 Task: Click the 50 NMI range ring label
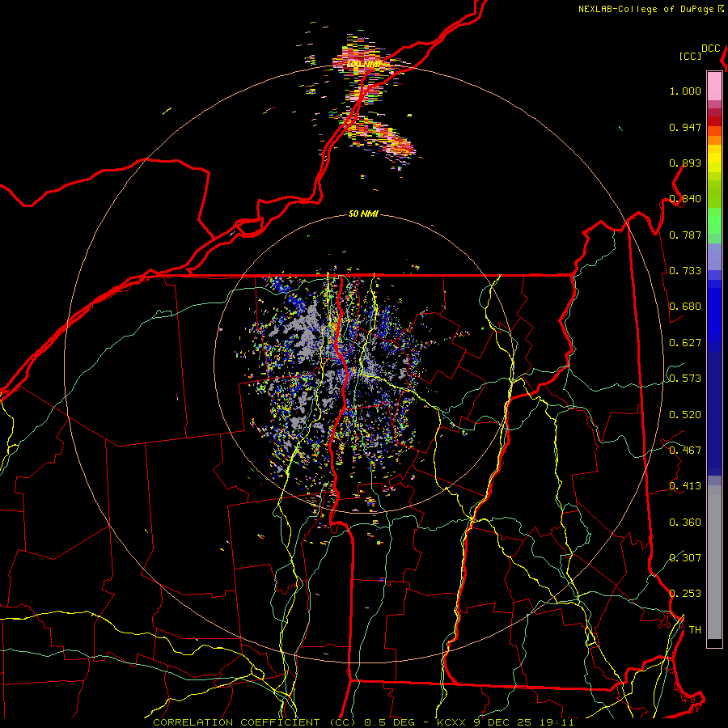coord(363,214)
